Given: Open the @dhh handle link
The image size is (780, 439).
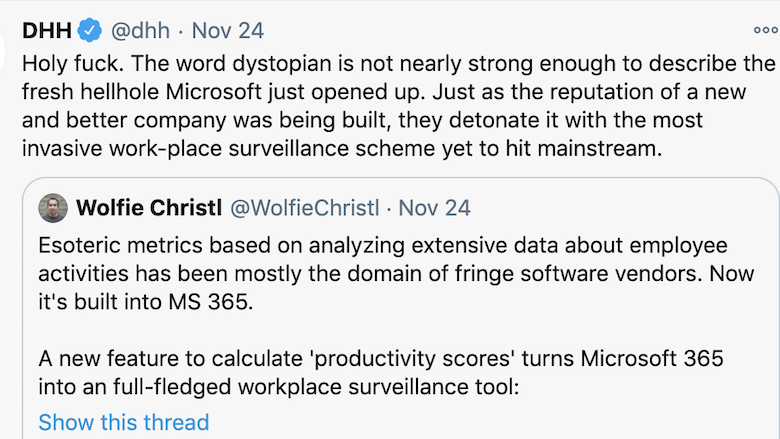Looking at the screenshot, I should coord(140,31).
